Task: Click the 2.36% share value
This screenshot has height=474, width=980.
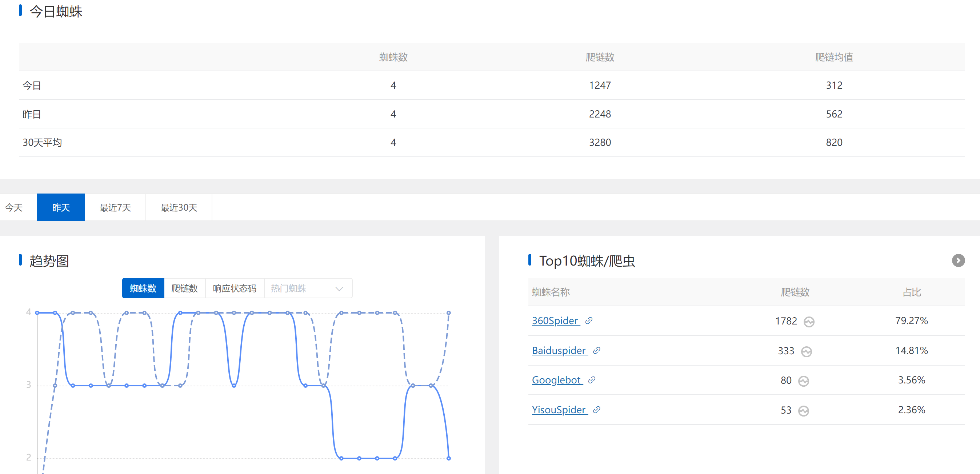Action: (x=912, y=410)
